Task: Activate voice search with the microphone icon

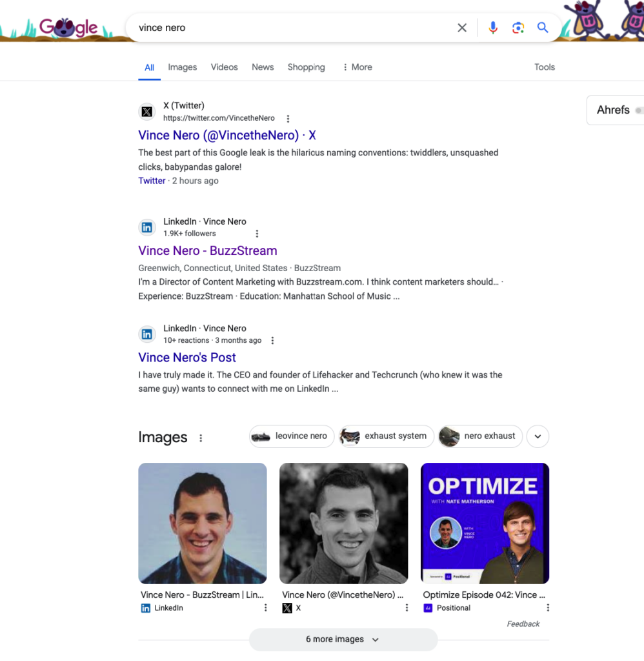Action: (492, 27)
